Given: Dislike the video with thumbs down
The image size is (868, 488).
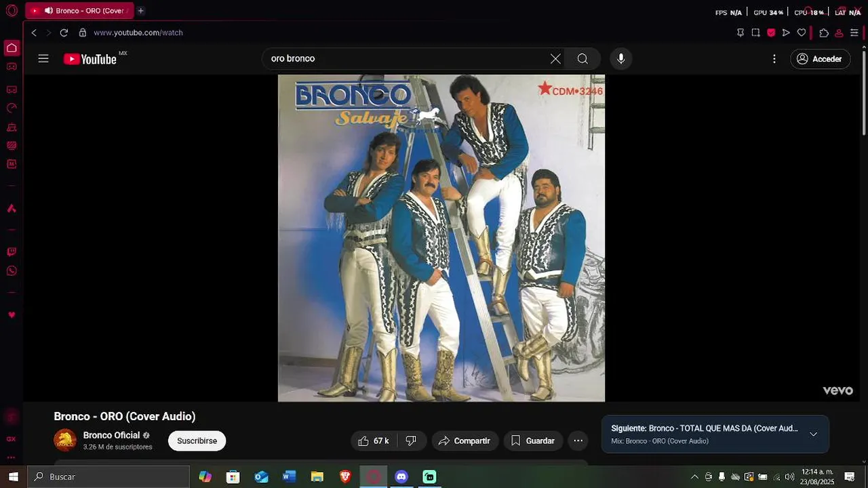Looking at the screenshot, I should (411, 441).
